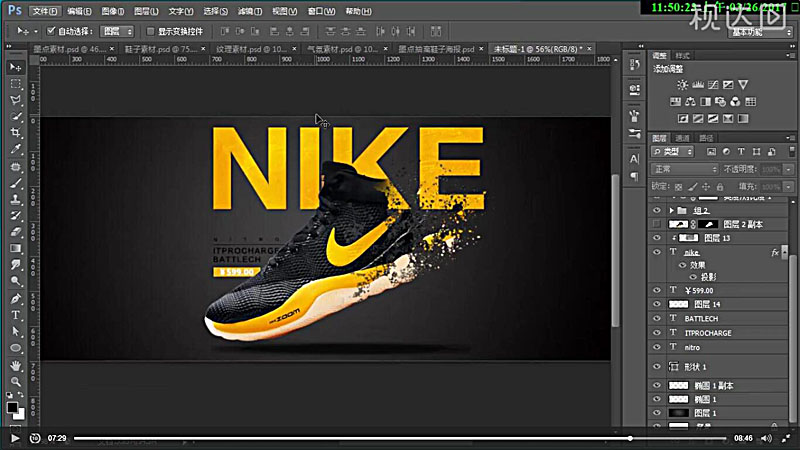Open the Paragraph panel icon
Viewport: 800px width, 450px height.
coord(634,177)
